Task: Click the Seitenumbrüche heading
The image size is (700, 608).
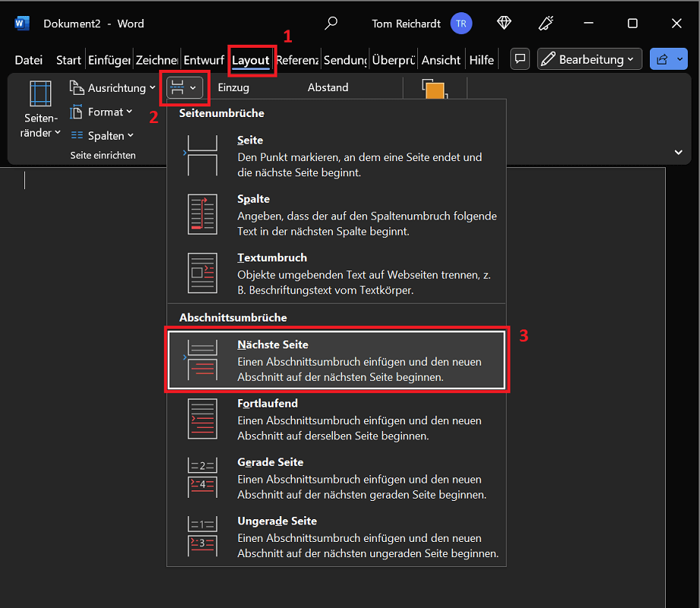Action: pyautogui.click(x=222, y=113)
